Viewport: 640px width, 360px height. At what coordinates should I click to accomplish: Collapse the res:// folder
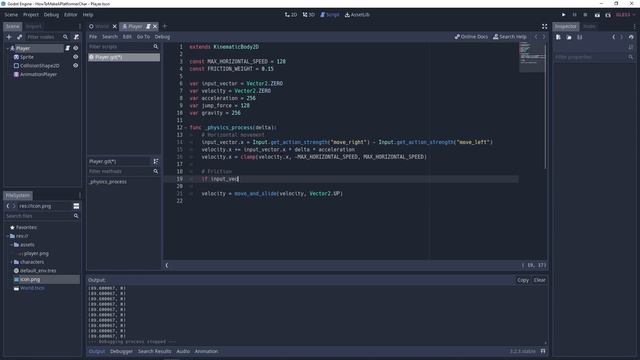pyautogui.click(x=7, y=236)
